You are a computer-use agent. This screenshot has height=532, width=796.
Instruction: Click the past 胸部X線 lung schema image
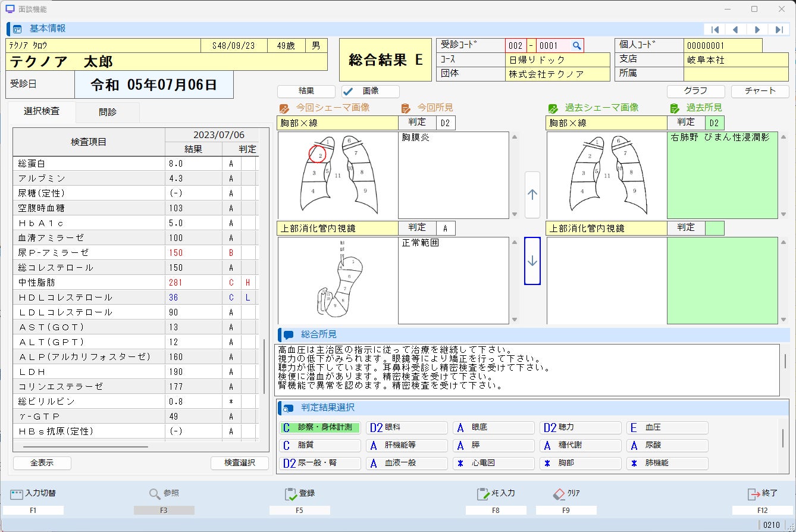(x=607, y=175)
